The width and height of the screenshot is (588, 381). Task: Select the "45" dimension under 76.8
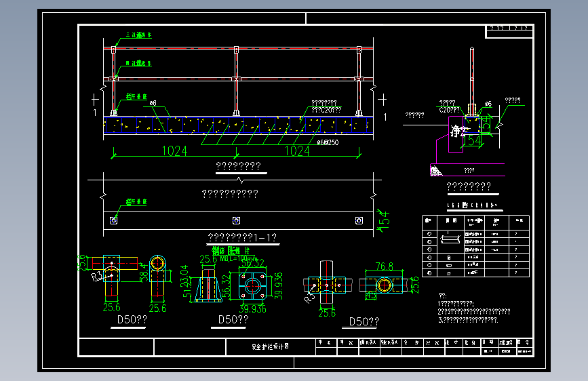pyautogui.click(x=370, y=296)
